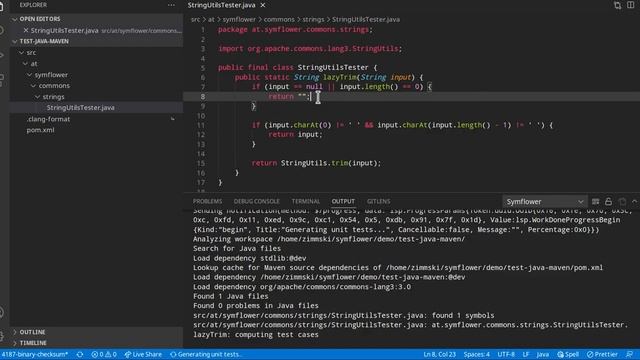Synchronize changes icon in status bar
This screenshot has width=640, height=360.
[80, 354]
